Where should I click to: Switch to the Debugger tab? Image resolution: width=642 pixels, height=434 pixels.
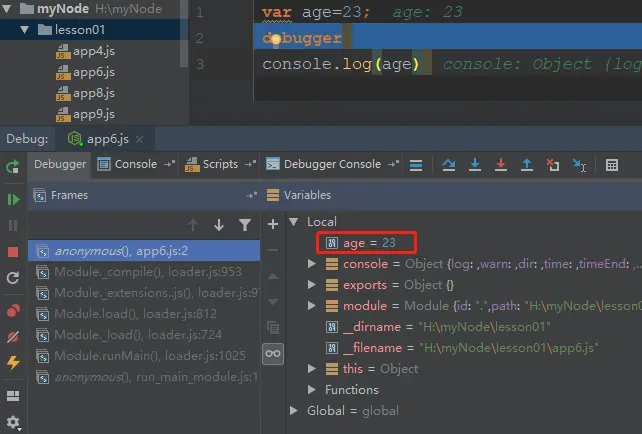60,164
